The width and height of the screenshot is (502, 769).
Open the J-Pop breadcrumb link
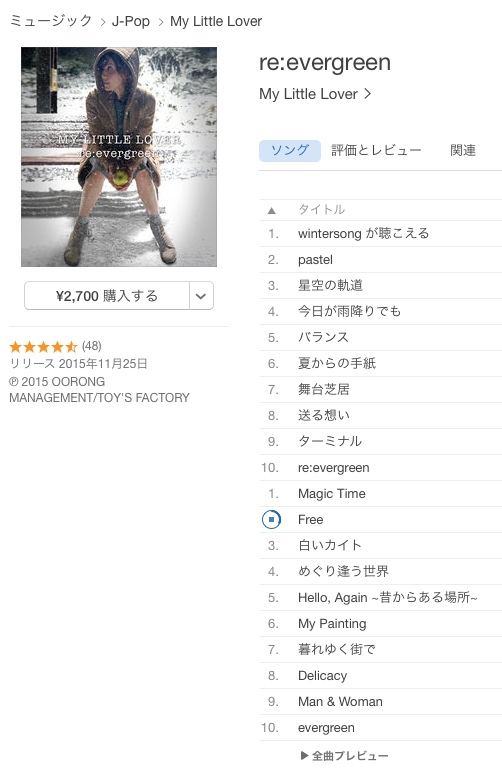pyautogui.click(x=130, y=21)
